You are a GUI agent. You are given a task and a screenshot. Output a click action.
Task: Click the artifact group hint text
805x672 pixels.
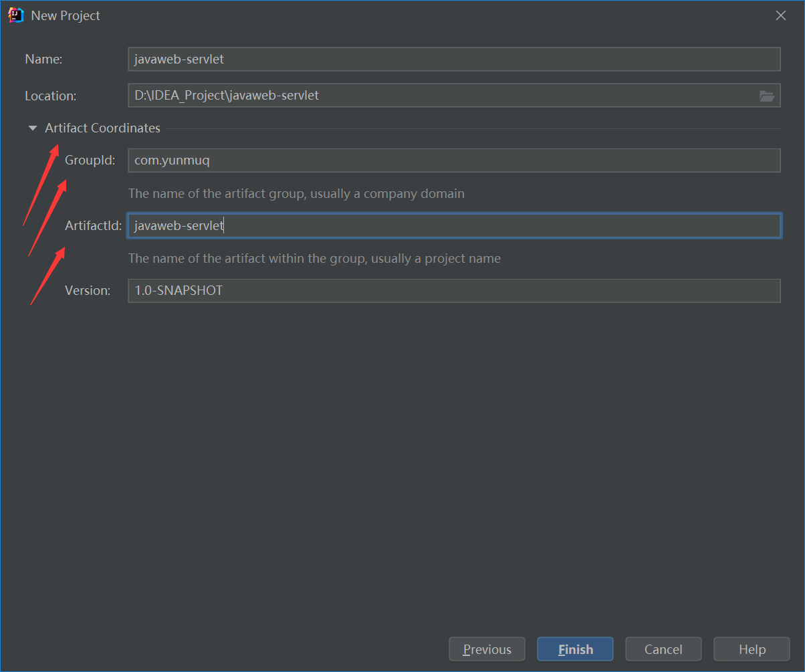[x=296, y=194]
